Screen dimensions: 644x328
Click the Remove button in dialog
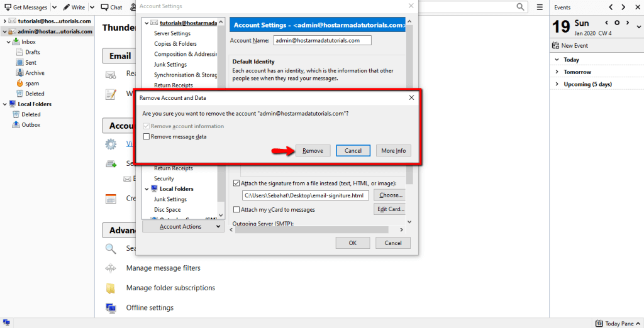point(313,151)
